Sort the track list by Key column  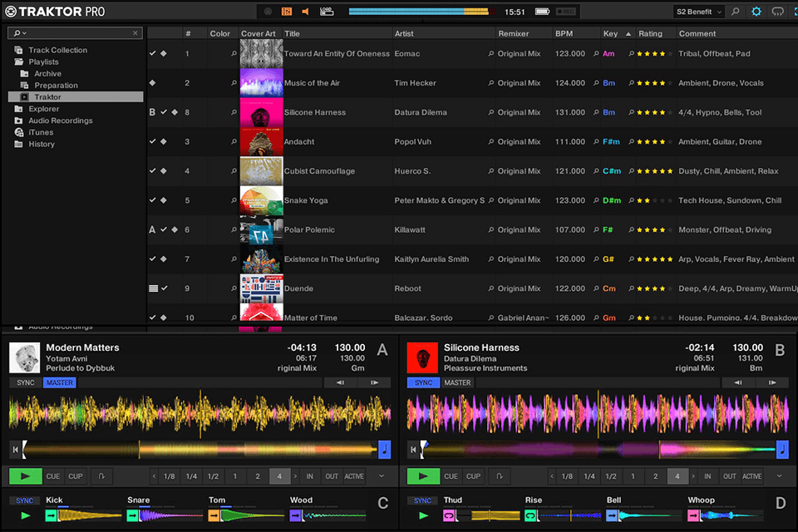[617, 33]
